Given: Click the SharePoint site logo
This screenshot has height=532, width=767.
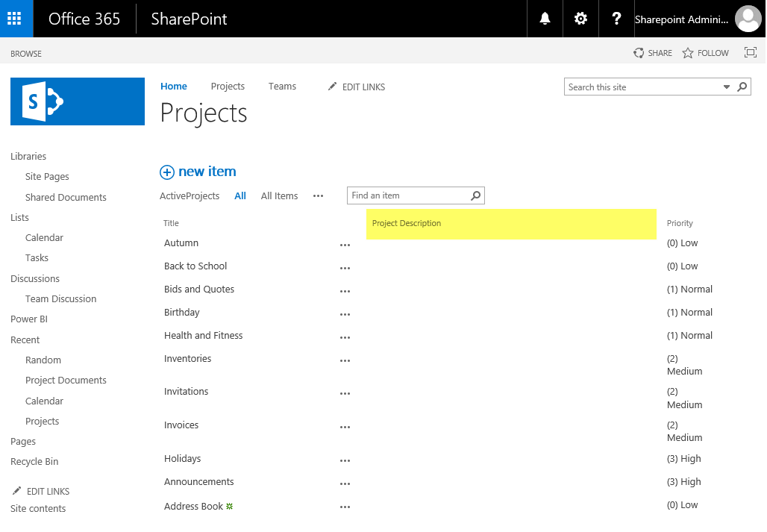Looking at the screenshot, I should 77,101.
